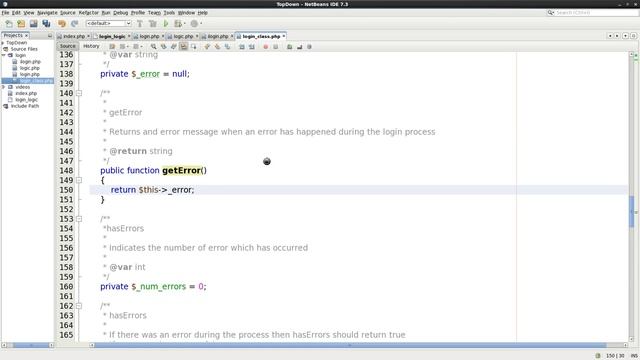Image resolution: width=640 pixels, height=360 pixels.
Task: Open Debug Project dropdown arrow
Action: (184, 24)
